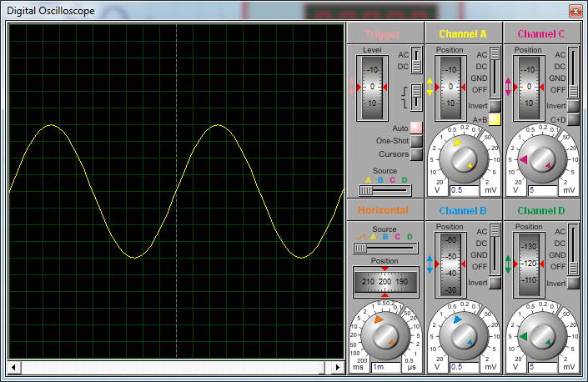Toggle the Cursors button

[x=416, y=154]
